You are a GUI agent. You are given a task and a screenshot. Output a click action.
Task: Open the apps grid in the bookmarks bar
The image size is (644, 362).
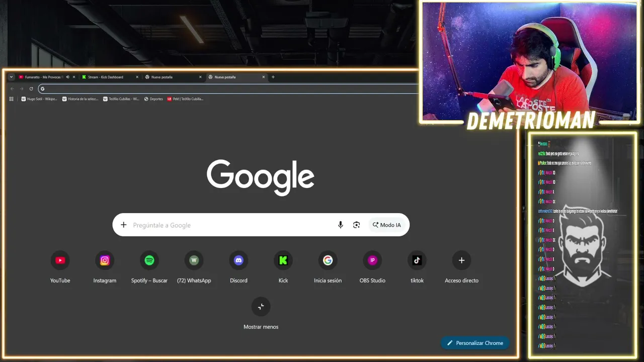[12, 99]
